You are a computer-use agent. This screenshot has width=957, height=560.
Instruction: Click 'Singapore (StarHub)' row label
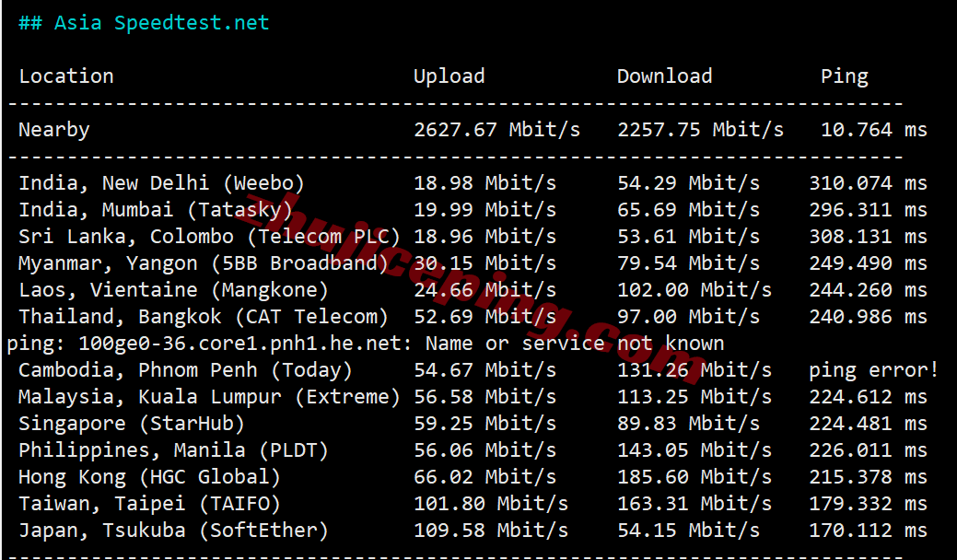coord(131,424)
